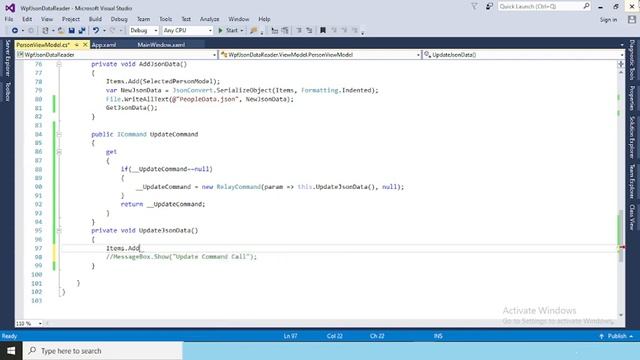Screen dimensions: 640x360
Task: Collapse the UpdateJsonData method outline
Action: [59, 231]
